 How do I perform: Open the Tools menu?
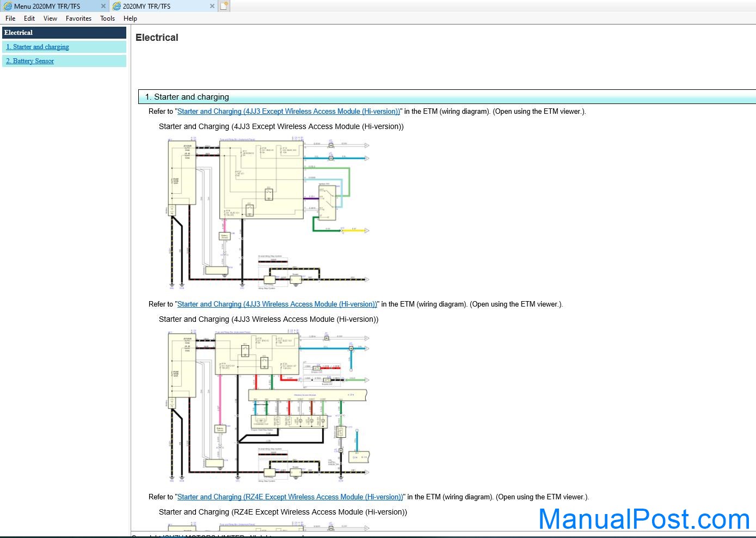107,19
